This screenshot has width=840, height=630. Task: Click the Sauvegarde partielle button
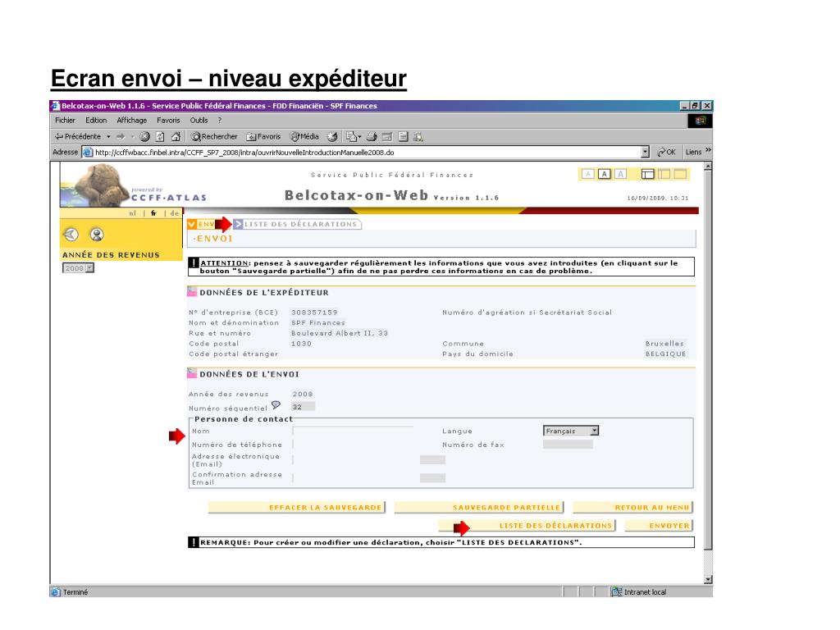[479, 507]
